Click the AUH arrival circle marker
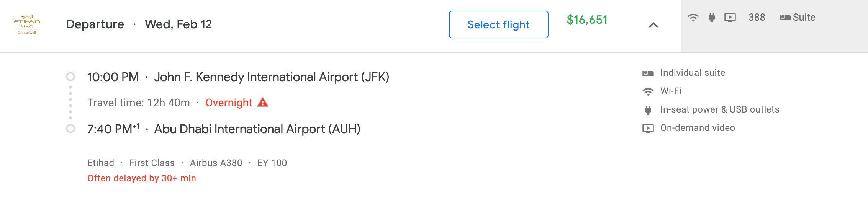Viewport: 868px width, 199px height. 70,129
